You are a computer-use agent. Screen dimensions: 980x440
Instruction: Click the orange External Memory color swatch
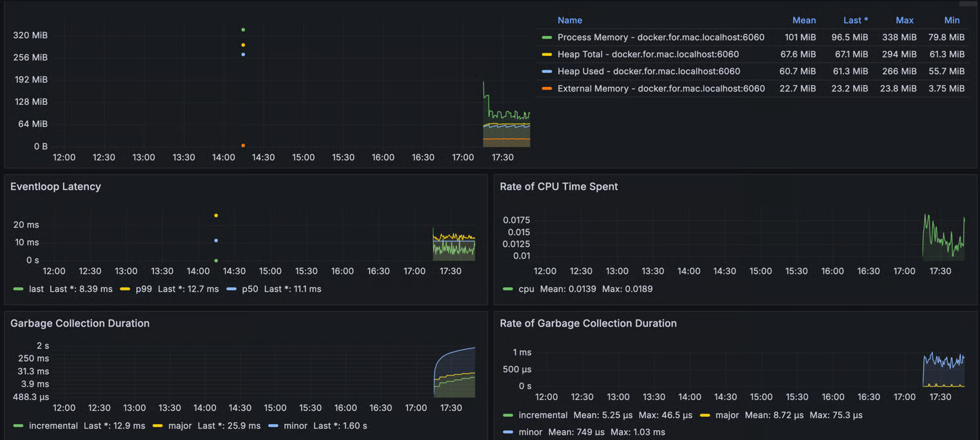(x=547, y=89)
